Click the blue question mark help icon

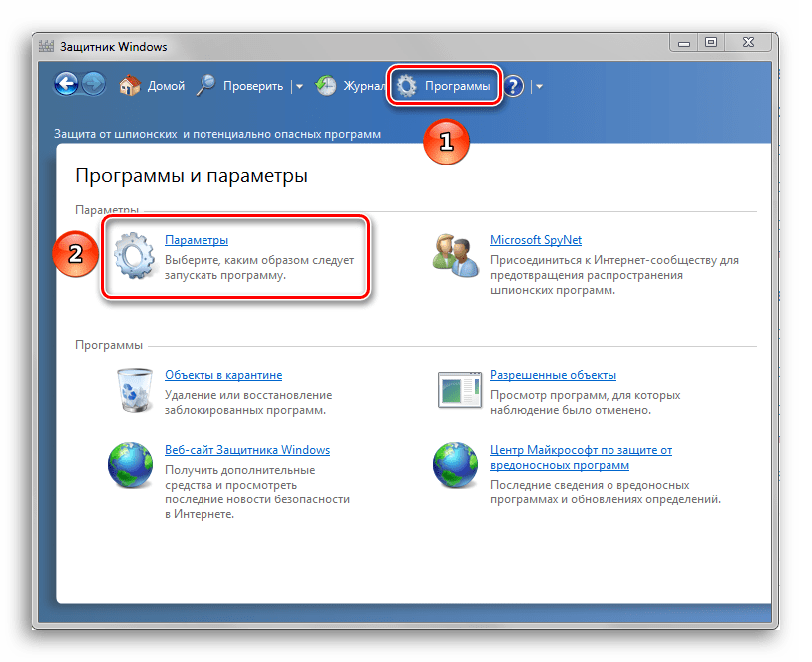(513, 86)
